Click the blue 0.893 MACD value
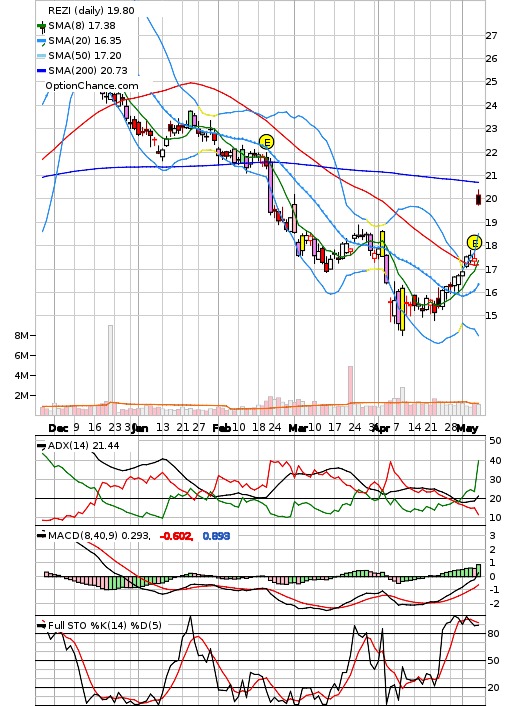Viewport: 526px width, 706px height. point(216,536)
